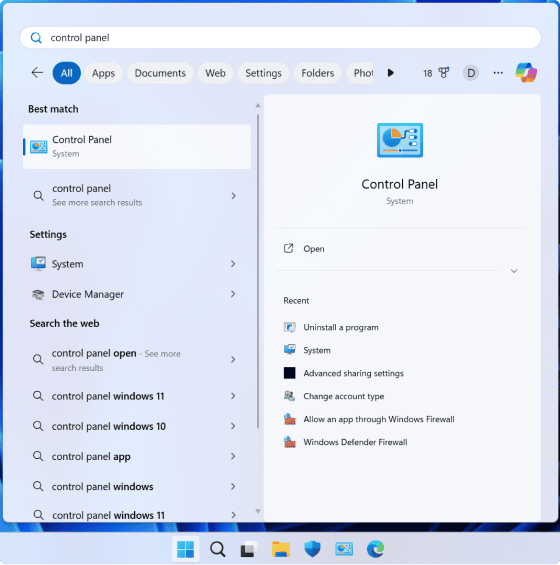Switch to the Web filter tab
Screen dimensions: 560x565
[x=215, y=73]
